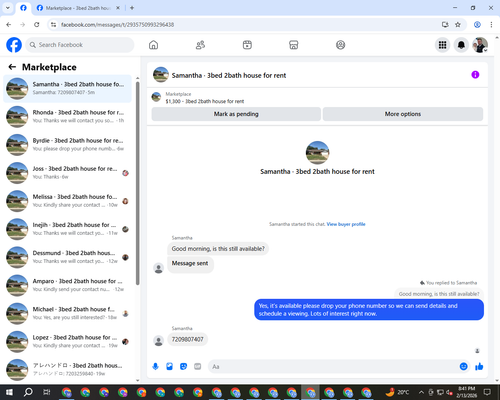Show hidden system tray icons
Viewport: 500px width, 400px height.
pyautogui.click(x=421, y=392)
